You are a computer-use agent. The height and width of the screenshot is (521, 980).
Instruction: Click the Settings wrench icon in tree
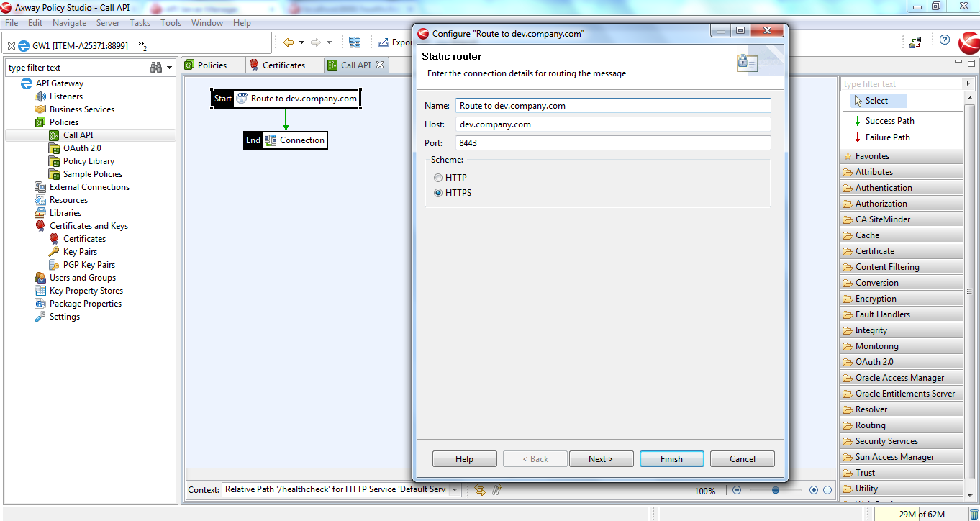coord(40,317)
